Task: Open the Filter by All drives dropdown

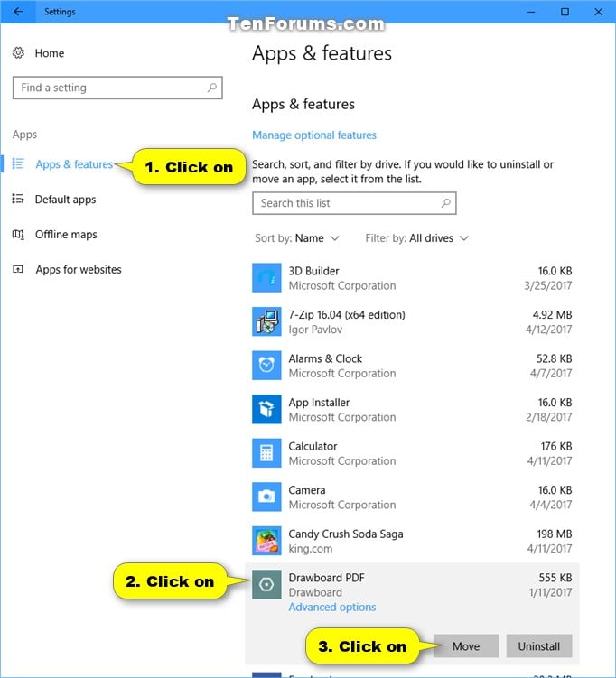Action: click(416, 238)
